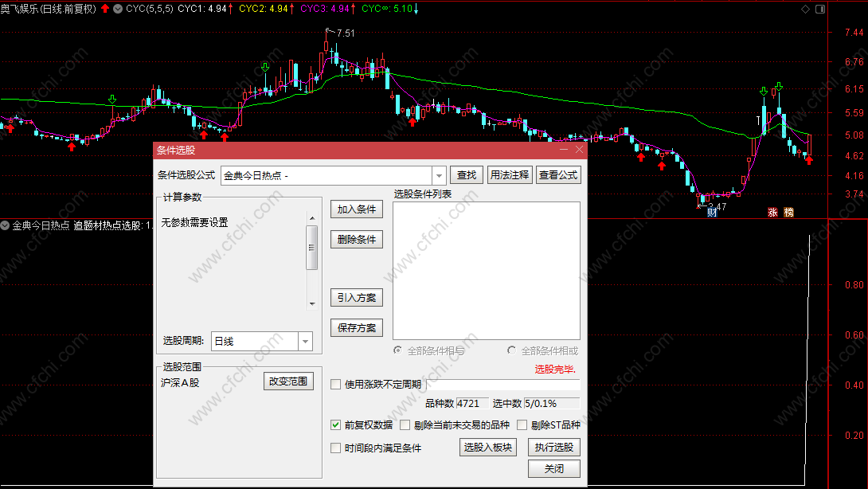868x489 pixels.
Task: Click the 品种数 4721 value field
Action: (473, 404)
